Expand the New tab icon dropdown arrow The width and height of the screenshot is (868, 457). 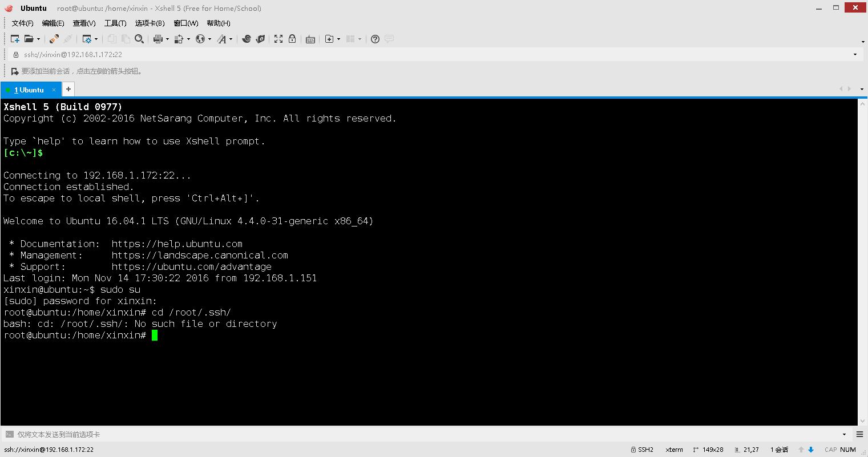pos(338,39)
